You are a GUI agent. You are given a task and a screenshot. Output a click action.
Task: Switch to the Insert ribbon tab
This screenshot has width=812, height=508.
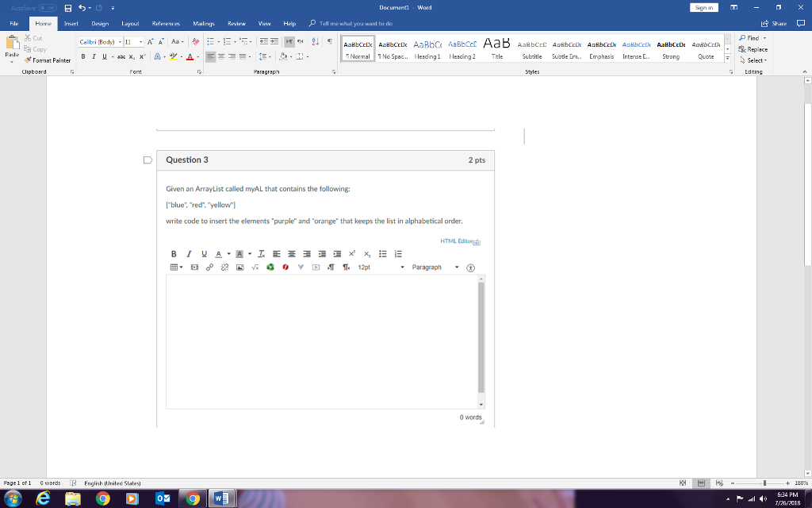(x=71, y=23)
